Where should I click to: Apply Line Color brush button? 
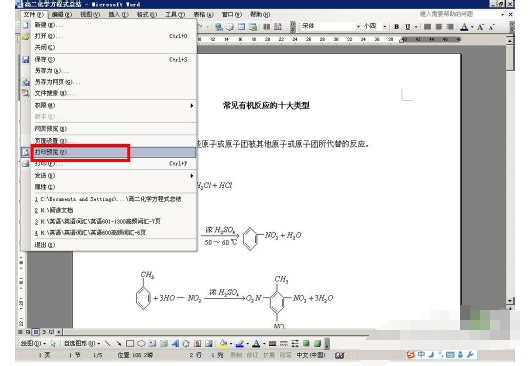(240, 343)
